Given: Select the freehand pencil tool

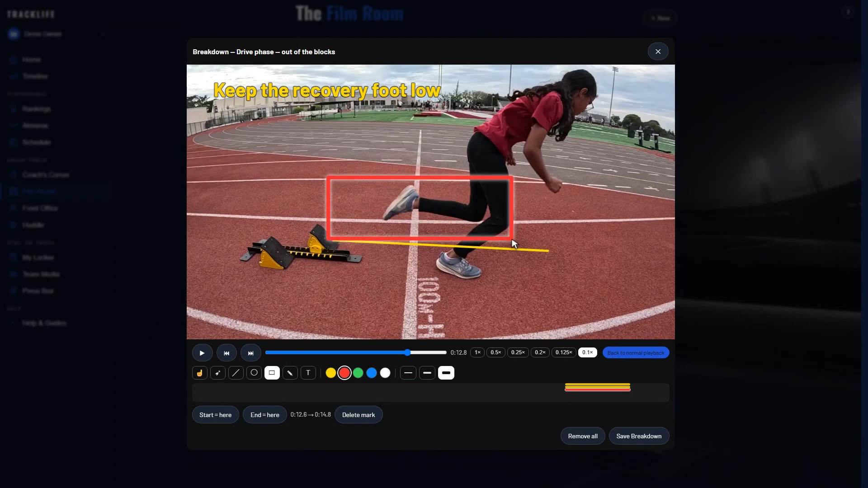Looking at the screenshot, I should pyautogui.click(x=290, y=373).
